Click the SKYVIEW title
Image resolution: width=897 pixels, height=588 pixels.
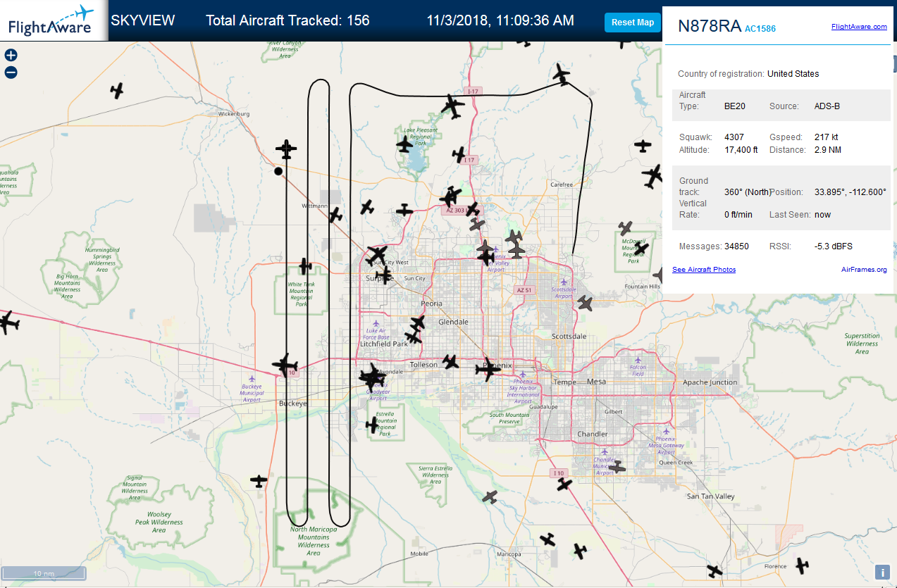(143, 20)
